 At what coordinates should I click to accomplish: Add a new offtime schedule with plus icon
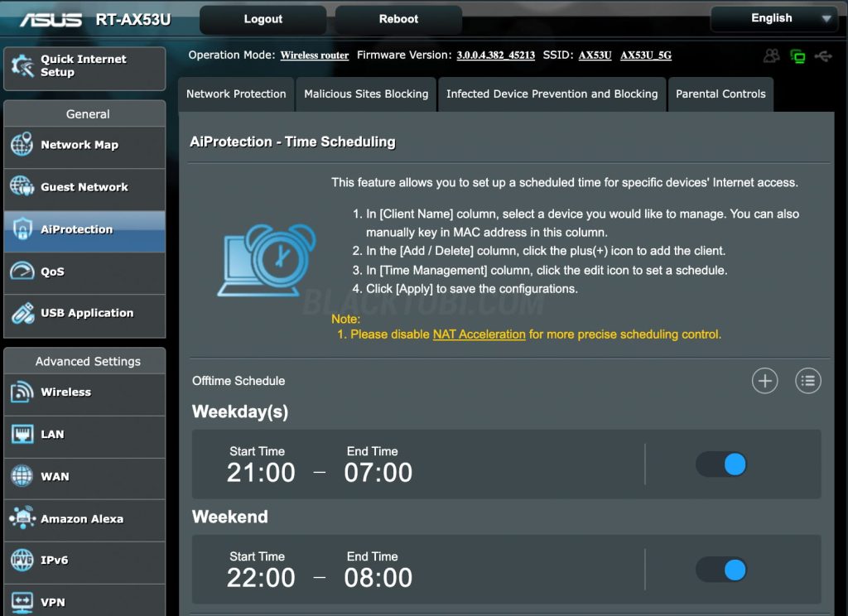(x=764, y=381)
